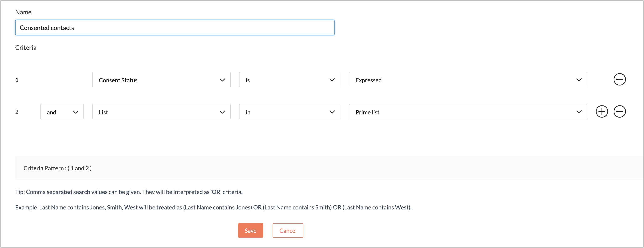Viewport: 644px width, 248px height.
Task: Expand the 'in' operator dropdown row 2
Action: 290,111
